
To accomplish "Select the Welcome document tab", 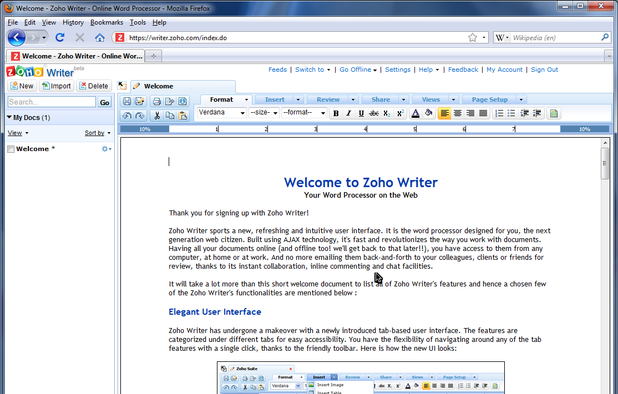I will click(183, 86).
